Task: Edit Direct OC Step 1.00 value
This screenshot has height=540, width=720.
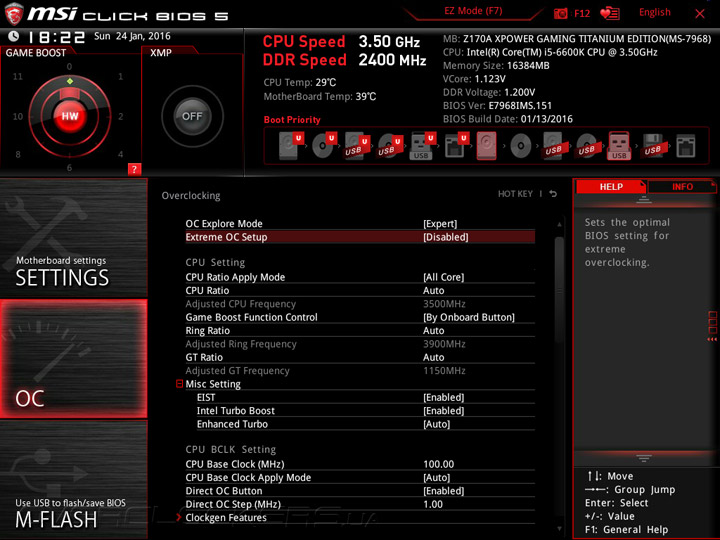Action: [x=433, y=504]
